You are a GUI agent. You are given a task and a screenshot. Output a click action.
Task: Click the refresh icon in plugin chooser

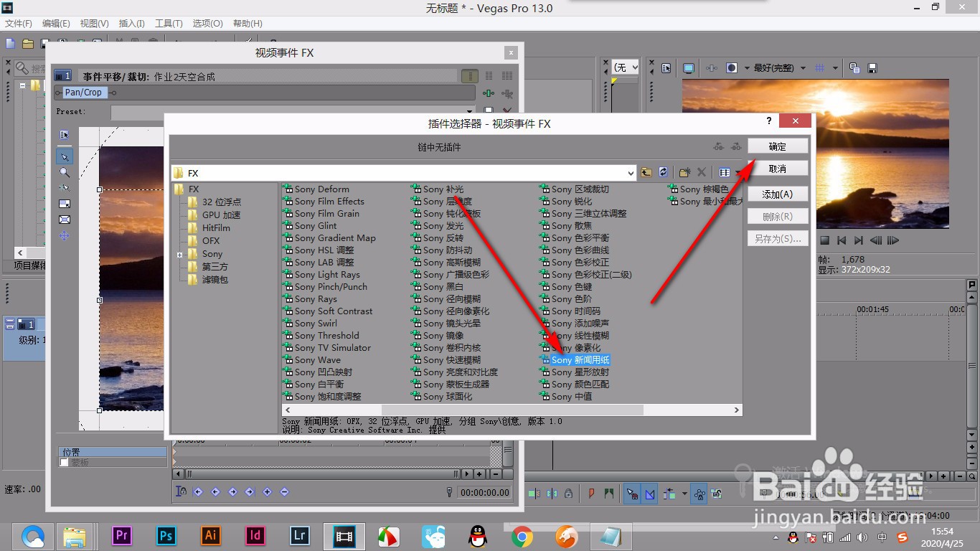663,173
